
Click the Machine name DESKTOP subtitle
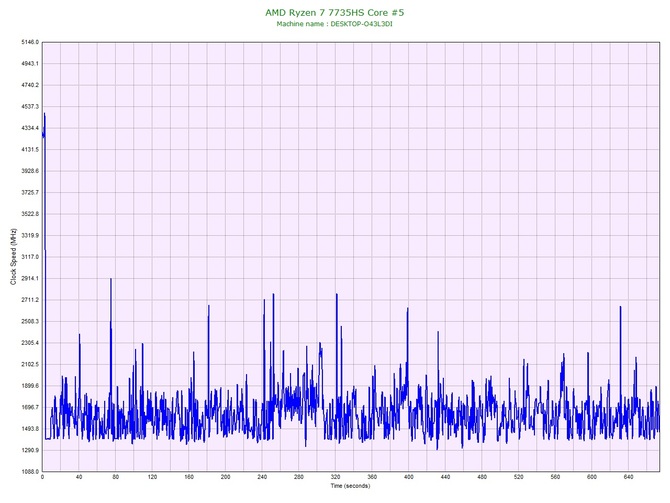coord(335,24)
